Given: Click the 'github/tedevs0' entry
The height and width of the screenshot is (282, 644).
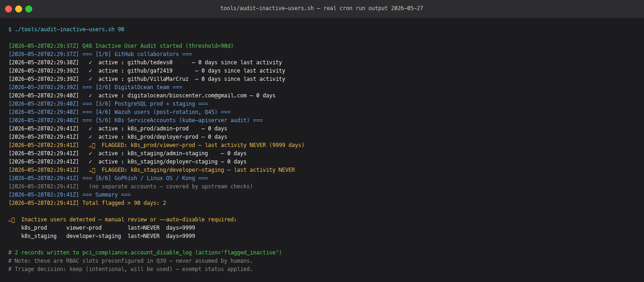Looking at the screenshot, I should pyautogui.click(x=150, y=62).
